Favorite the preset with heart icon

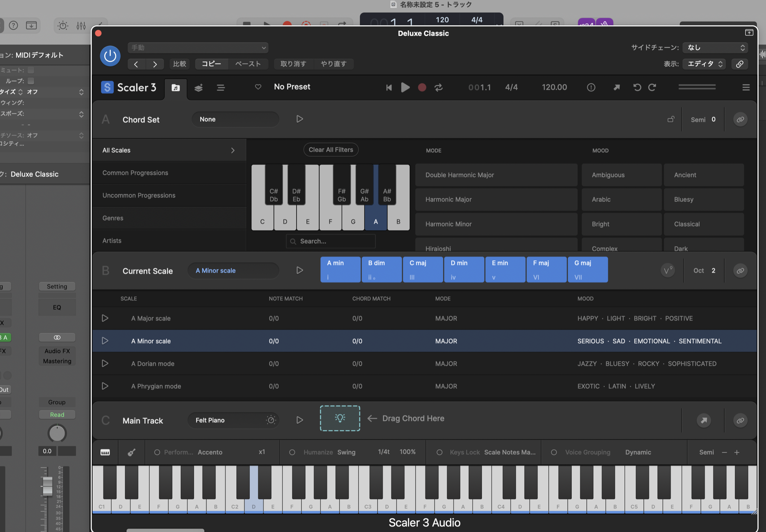pyautogui.click(x=258, y=87)
